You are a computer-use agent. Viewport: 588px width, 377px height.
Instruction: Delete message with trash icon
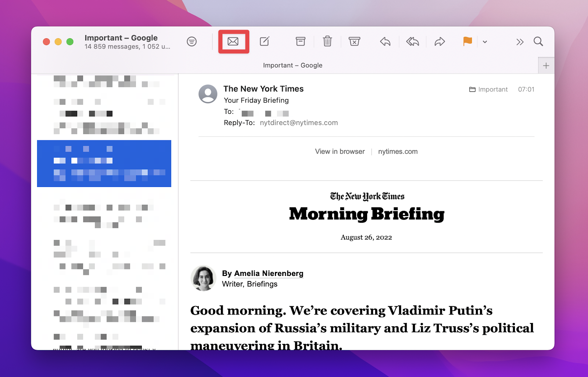pyautogui.click(x=327, y=41)
